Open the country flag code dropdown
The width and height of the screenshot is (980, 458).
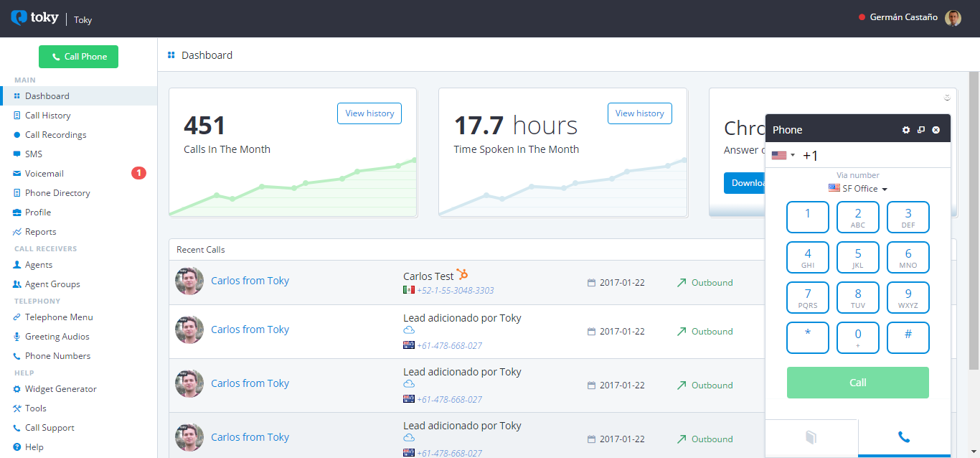[x=783, y=155]
